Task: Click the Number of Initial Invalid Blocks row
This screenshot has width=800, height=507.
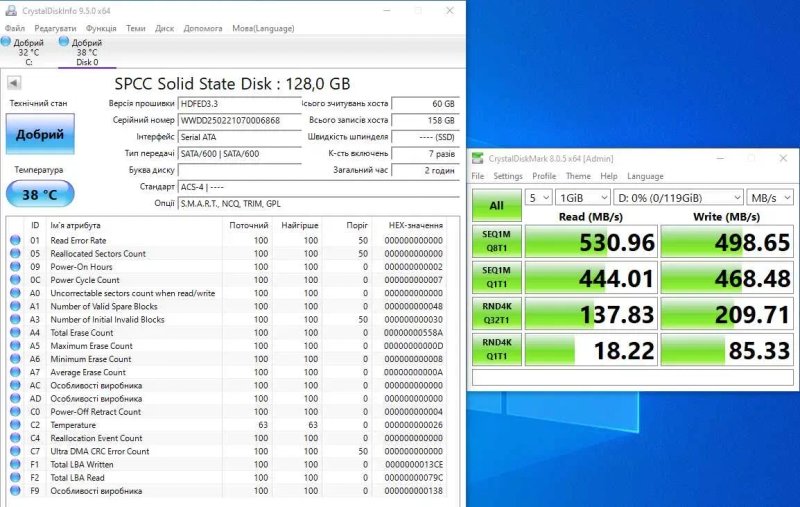Action: (227, 319)
